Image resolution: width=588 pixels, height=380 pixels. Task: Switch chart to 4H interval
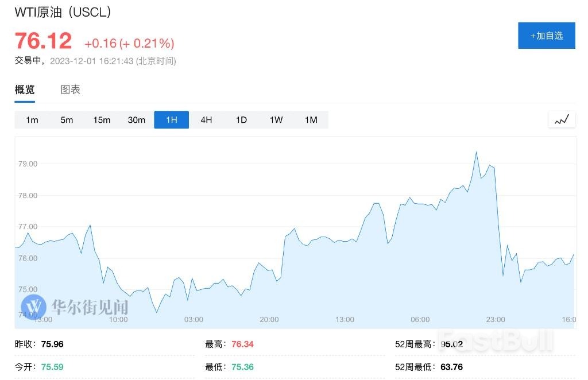[206, 120]
